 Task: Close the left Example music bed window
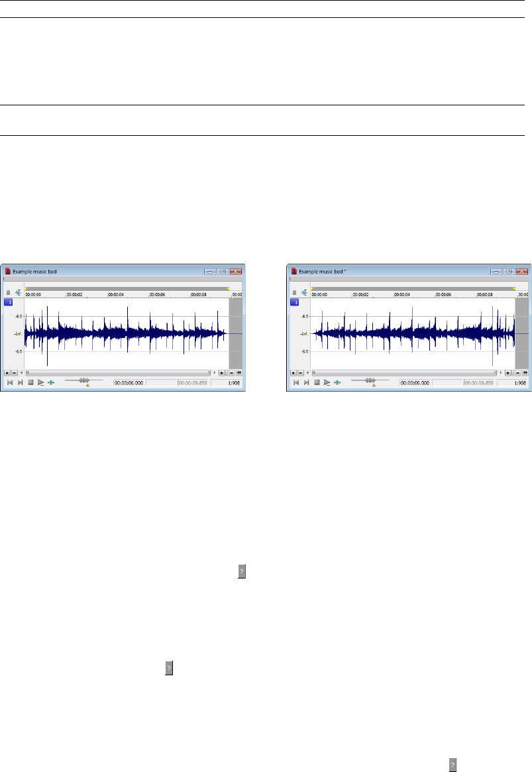(x=236, y=272)
